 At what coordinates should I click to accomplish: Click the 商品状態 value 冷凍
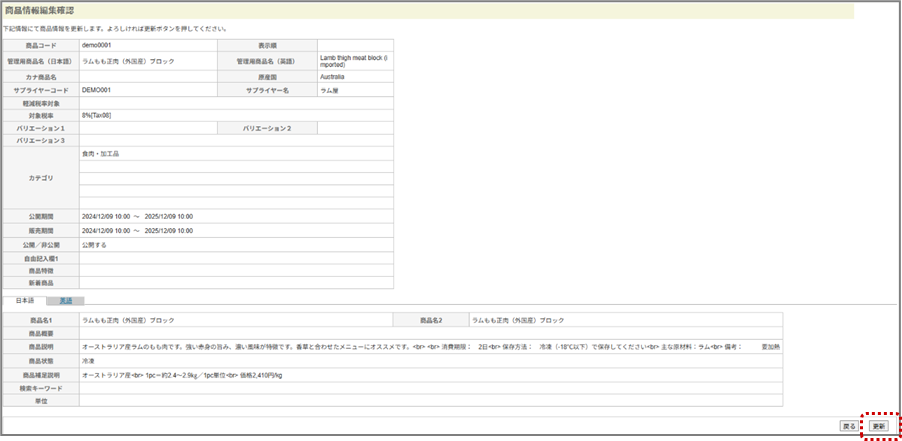tap(88, 360)
